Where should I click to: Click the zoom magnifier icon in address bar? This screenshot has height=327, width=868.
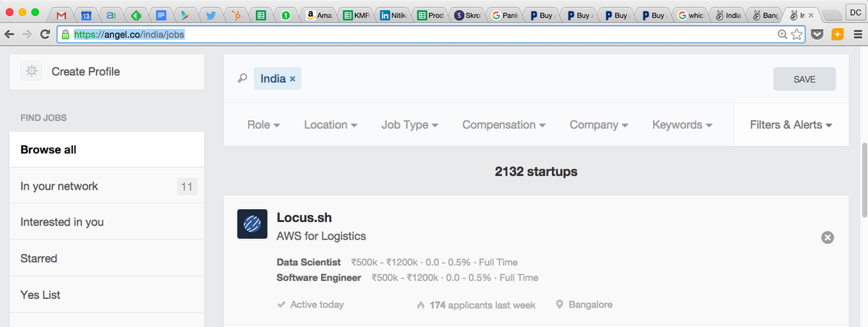point(783,34)
